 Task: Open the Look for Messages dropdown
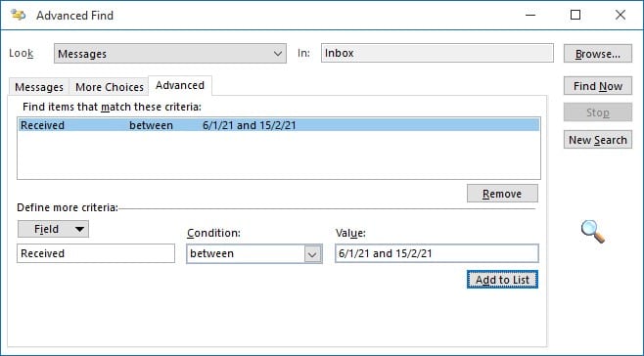(170, 54)
